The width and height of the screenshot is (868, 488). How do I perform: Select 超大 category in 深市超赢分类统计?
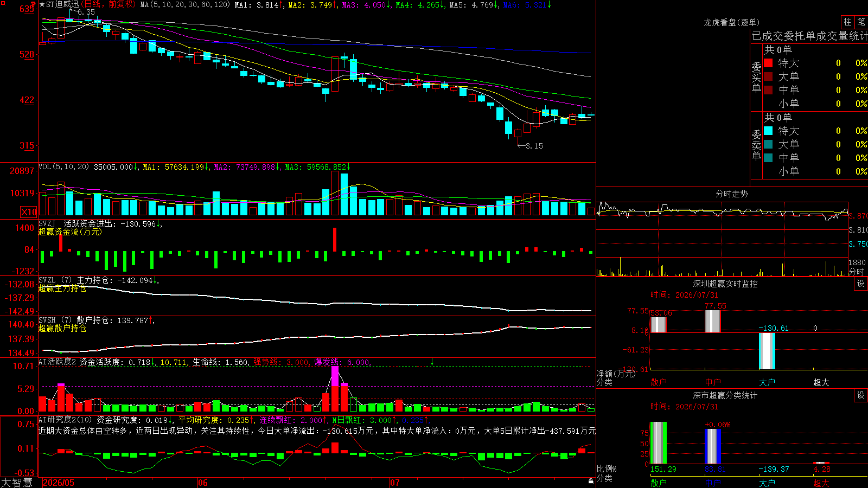[821, 483]
